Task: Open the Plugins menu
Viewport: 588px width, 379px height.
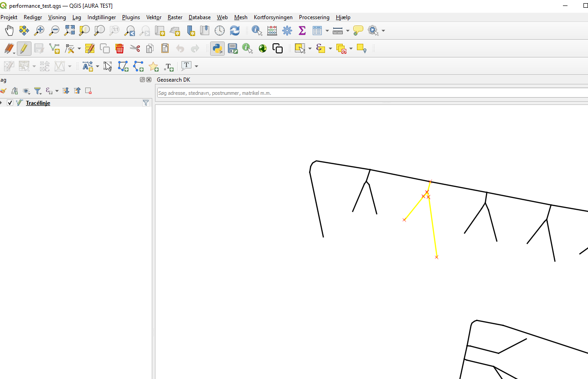Action: 131,17
